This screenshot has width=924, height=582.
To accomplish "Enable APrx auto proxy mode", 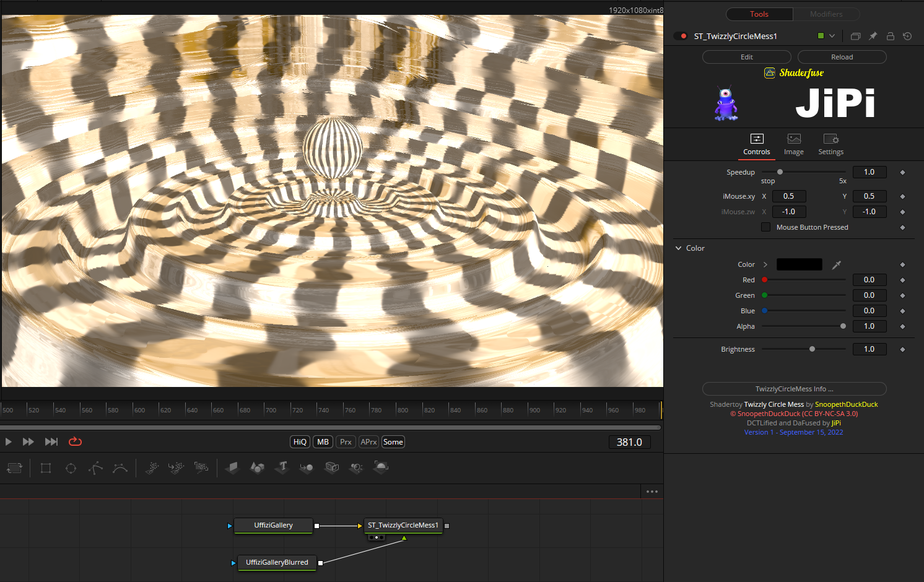I will 368,442.
